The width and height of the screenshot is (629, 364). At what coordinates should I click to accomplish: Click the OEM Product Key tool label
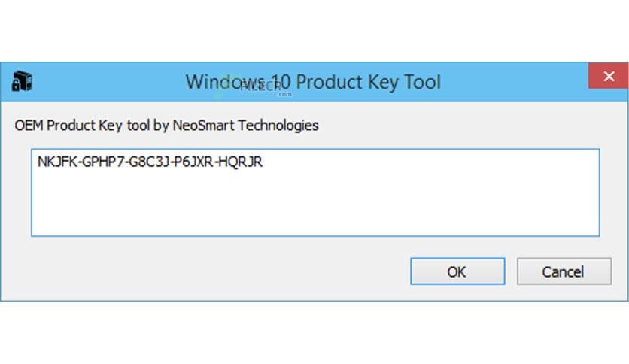166,126
